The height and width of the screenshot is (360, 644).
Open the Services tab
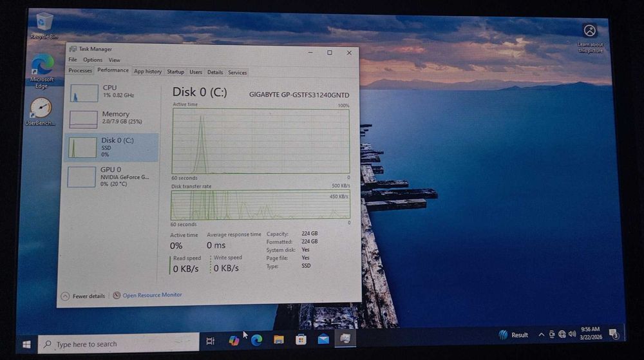tap(238, 73)
